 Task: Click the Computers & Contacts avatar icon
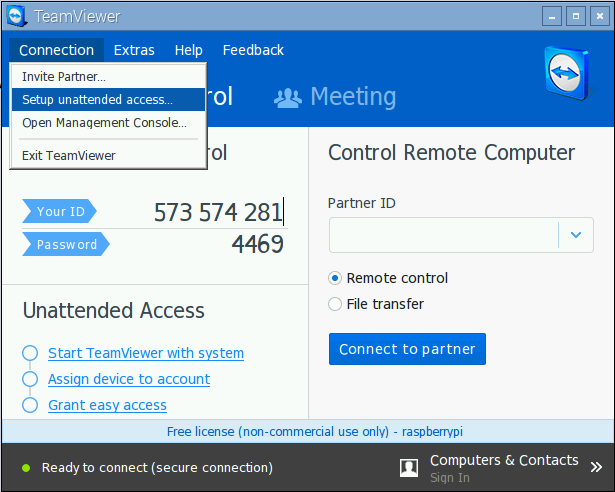pos(409,468)
